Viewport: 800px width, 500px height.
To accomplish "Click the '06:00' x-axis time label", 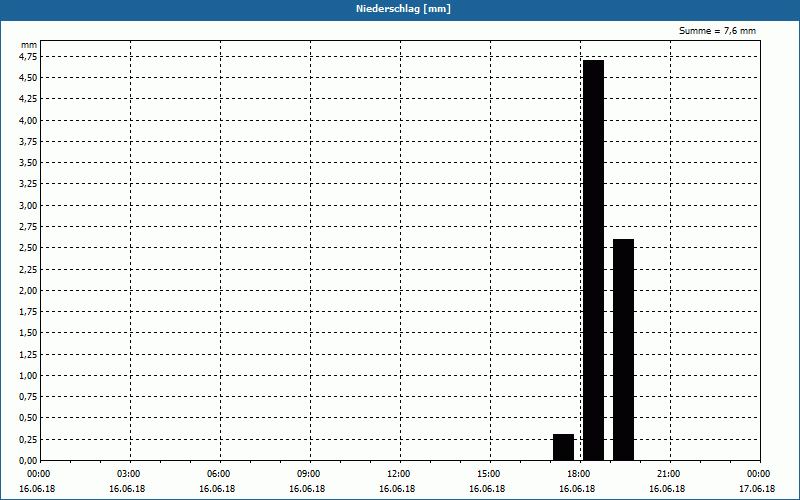I will 218,474.
